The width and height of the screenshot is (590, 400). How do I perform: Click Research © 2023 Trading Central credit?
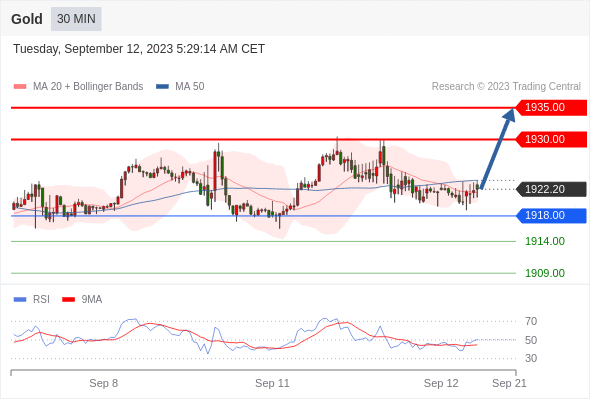[506, 87]
